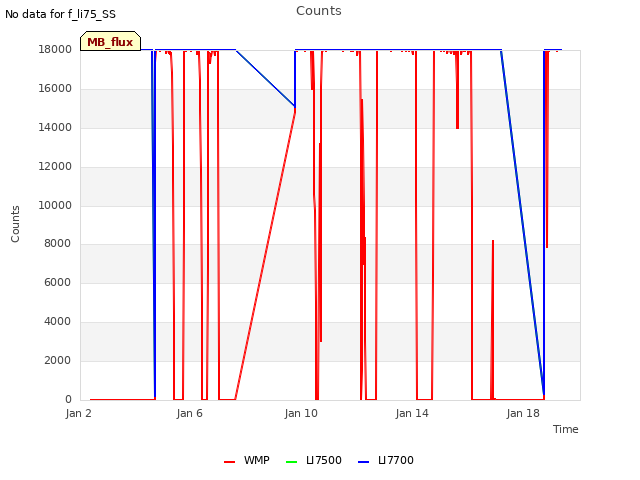Click the Time axis title

pyautogui.click(x=566, y=429)
